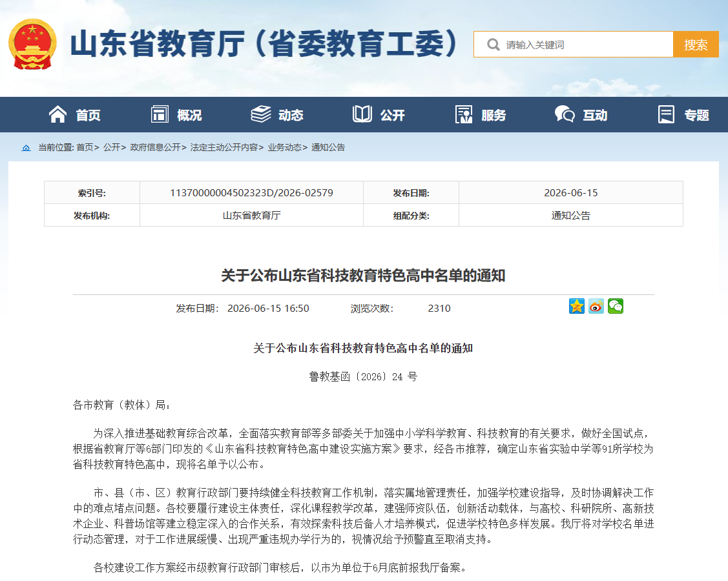Click the chat bubbles icon beside 互动

click(565, 114)
